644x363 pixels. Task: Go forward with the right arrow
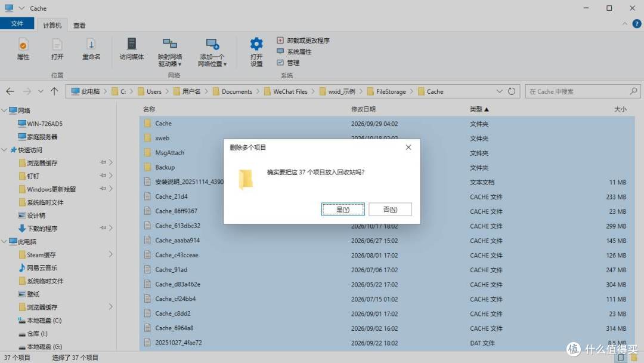pyautogui.click(x=27, y=91)
